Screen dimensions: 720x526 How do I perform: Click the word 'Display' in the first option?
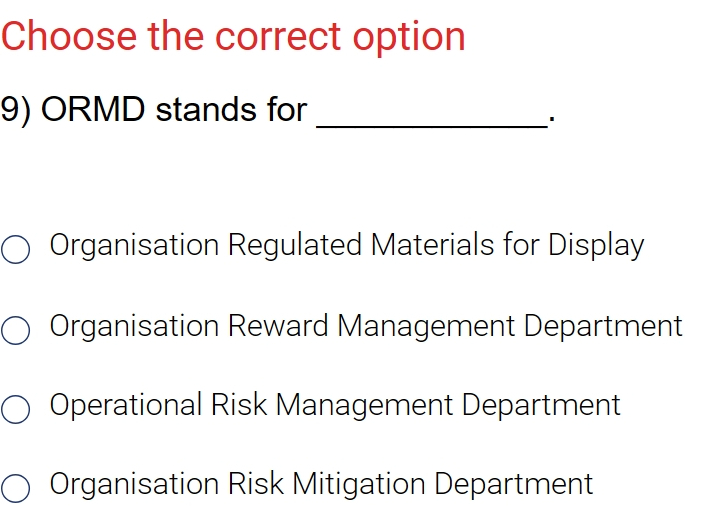pos(596,246)
